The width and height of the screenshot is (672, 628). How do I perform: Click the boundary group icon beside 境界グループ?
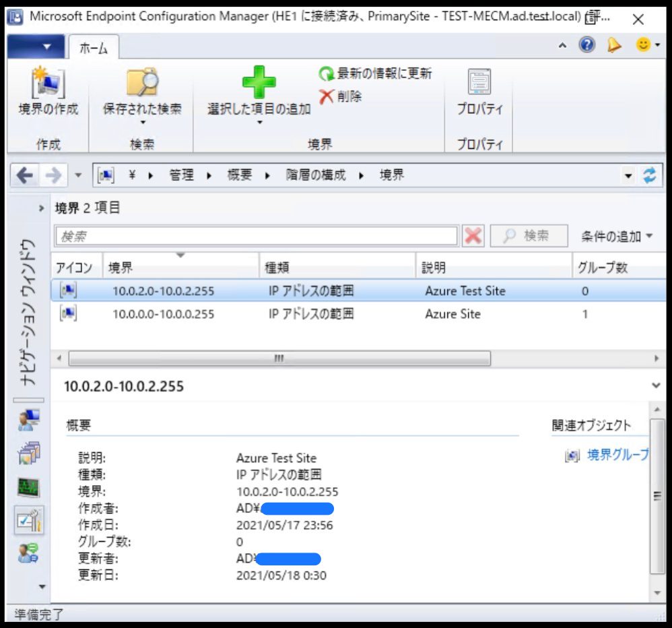(x=572, y=456)
